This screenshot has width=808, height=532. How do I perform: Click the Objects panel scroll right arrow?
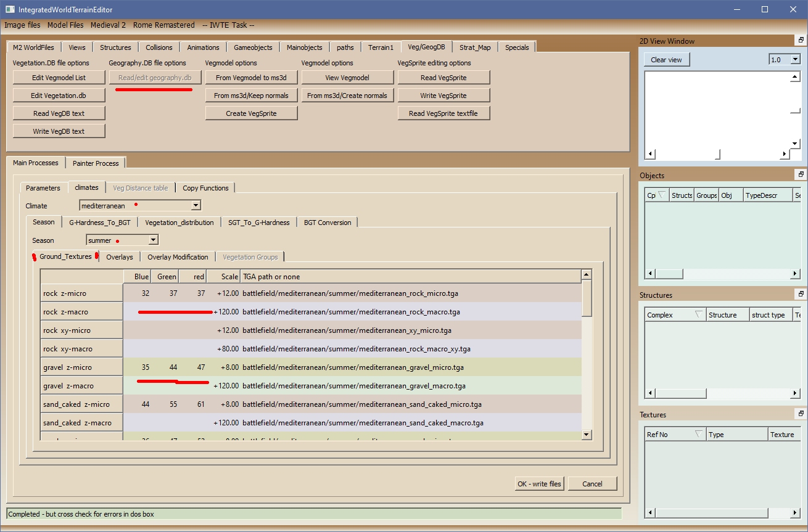click(796, 274)
